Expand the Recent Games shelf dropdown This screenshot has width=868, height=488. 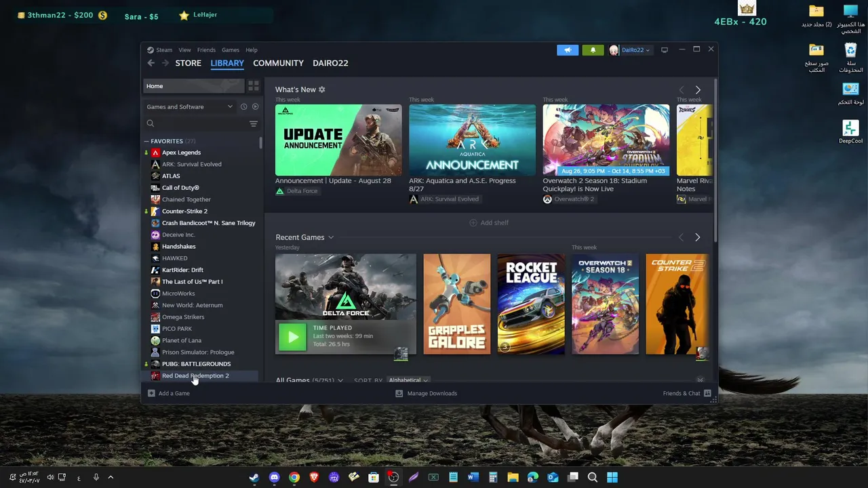(331, 237)
